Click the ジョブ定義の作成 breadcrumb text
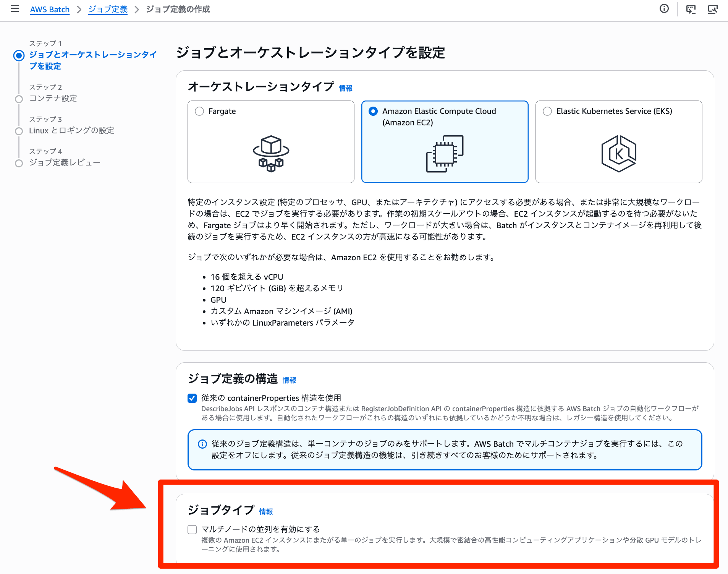728x574 pixels. point(178,9)
